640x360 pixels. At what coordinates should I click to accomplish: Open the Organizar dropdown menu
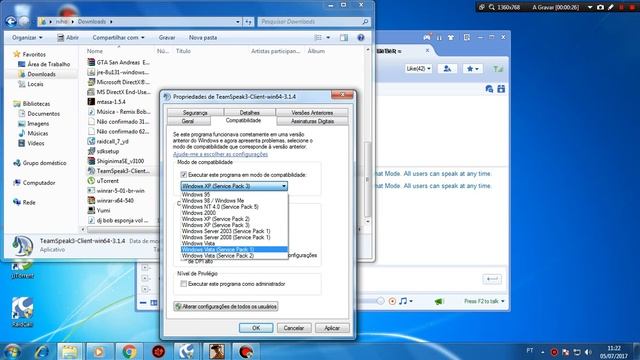pos(27,38)
